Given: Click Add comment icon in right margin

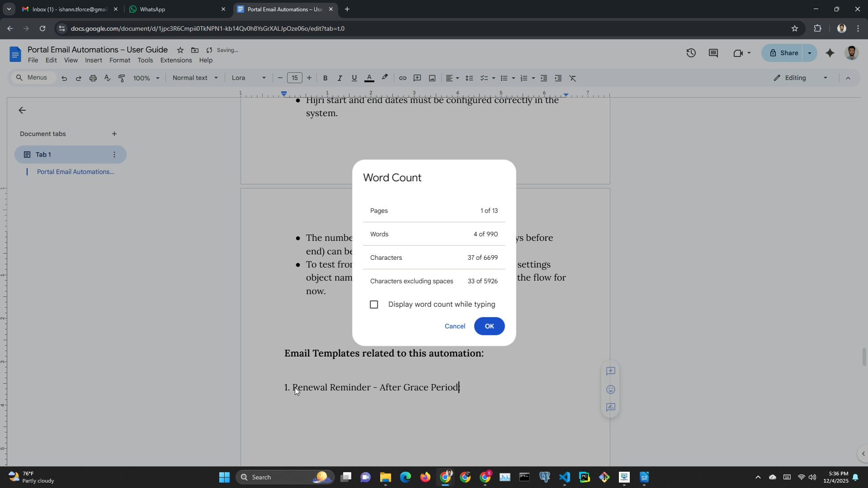Looking at the screenshot, I should pos(610,371).
